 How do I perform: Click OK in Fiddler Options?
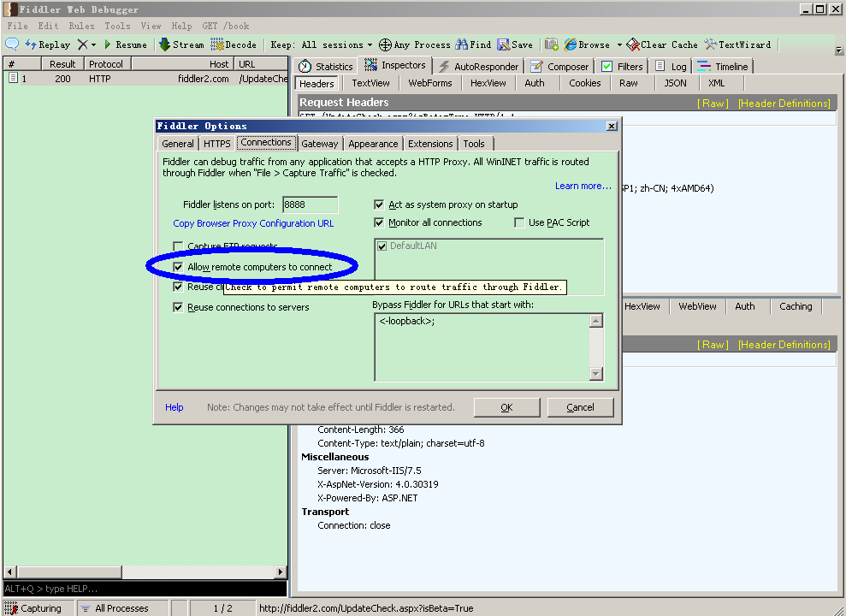click(x=506, y=407)
